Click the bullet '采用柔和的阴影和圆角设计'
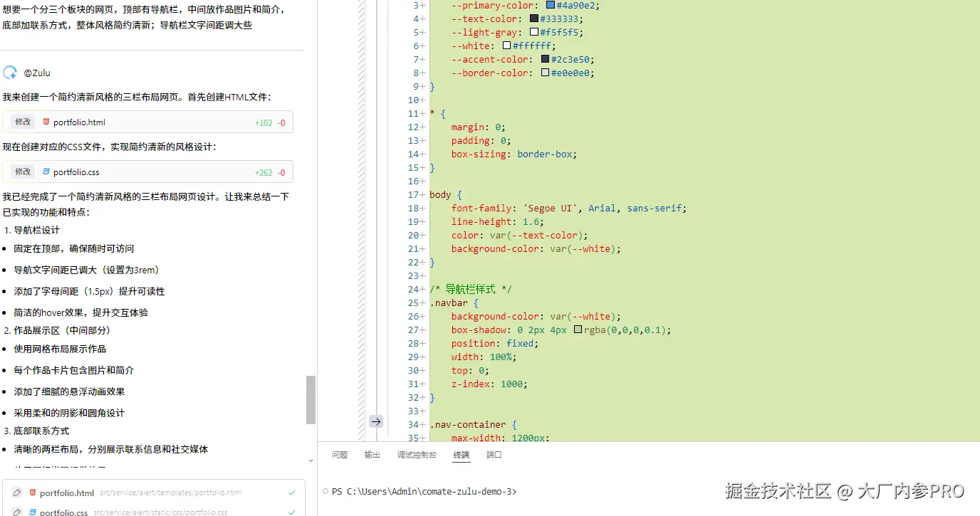 coord(69,413)
